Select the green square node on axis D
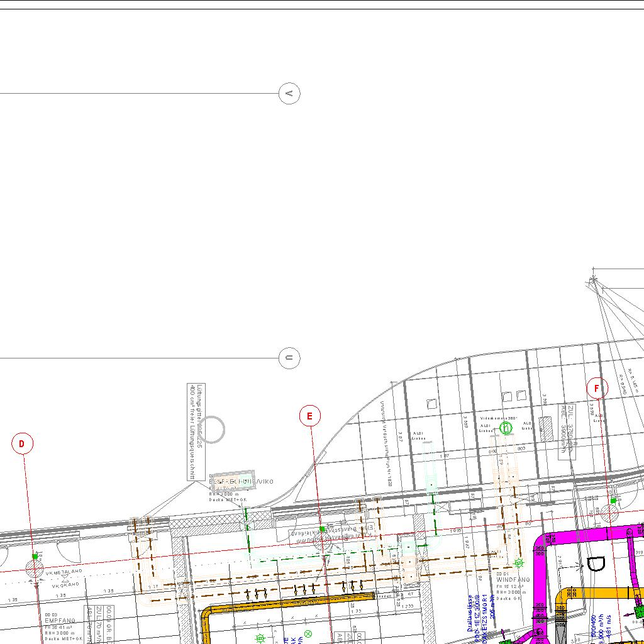This screenshot has width=644, height=644. [35, 556]
